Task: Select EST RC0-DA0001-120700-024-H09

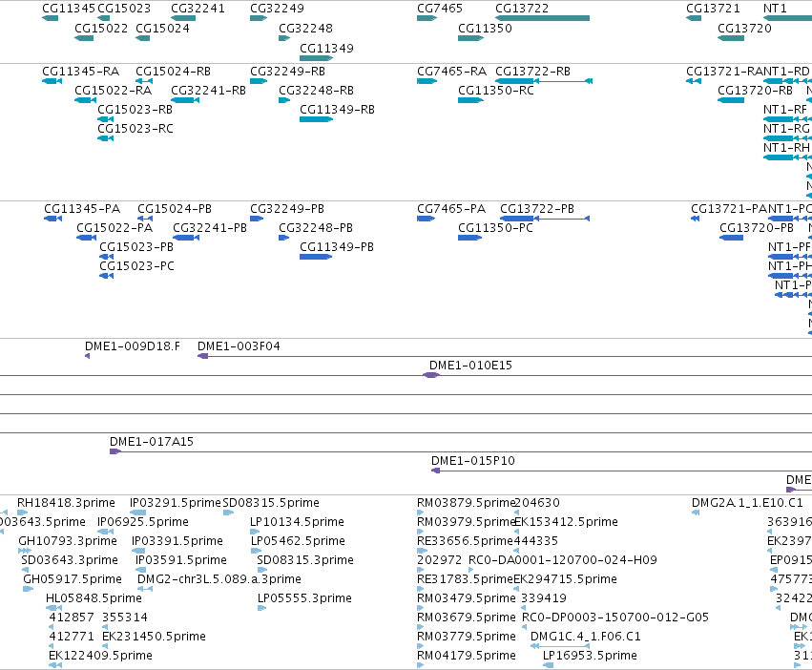Action: 563,559
